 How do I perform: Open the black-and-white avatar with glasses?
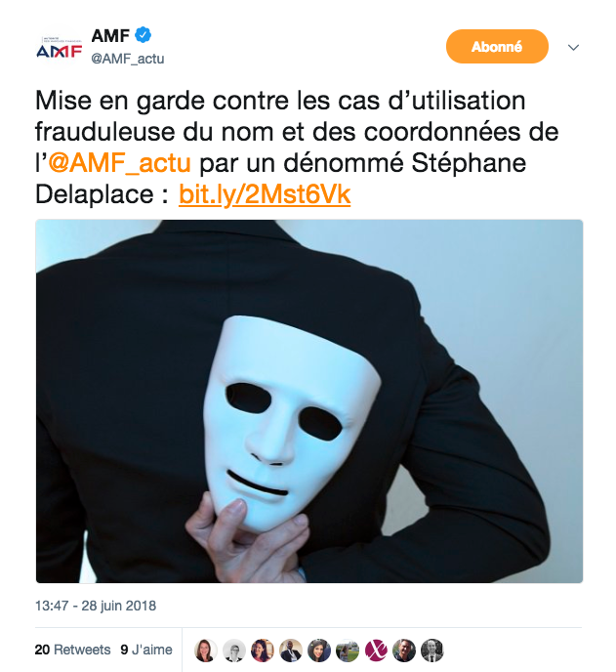point(234,650)
